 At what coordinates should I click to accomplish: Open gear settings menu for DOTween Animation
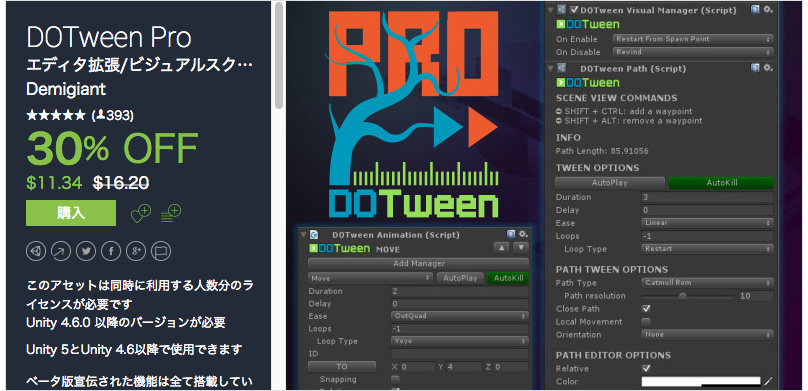click(x=523, y=234)
